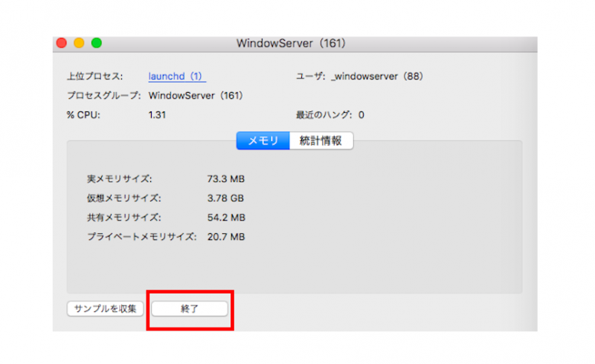Screen dimensions: 595x364
Task: Close the window with the red button
Action: (x=62, y=43)
